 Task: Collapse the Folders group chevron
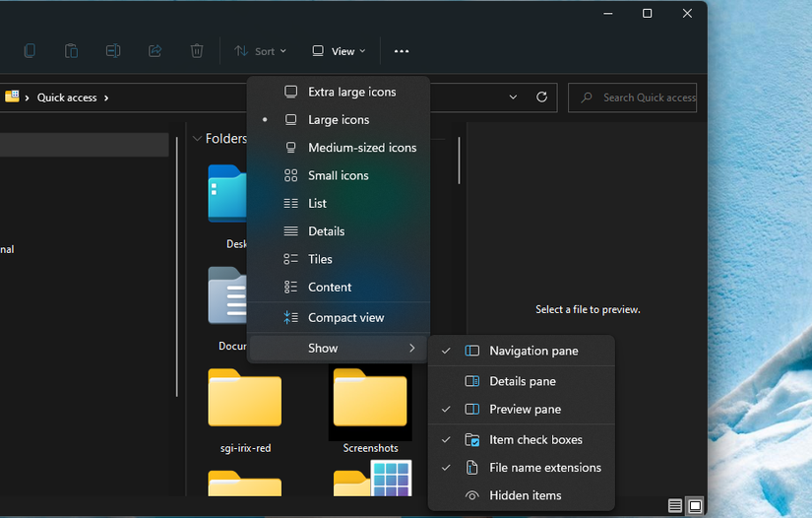[197, 139]
